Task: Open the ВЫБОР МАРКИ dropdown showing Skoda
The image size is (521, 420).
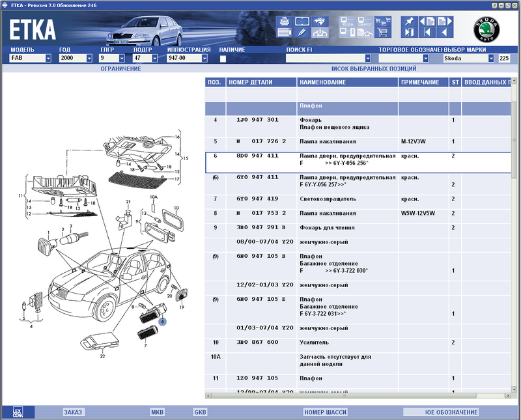Action: point(492,58)
